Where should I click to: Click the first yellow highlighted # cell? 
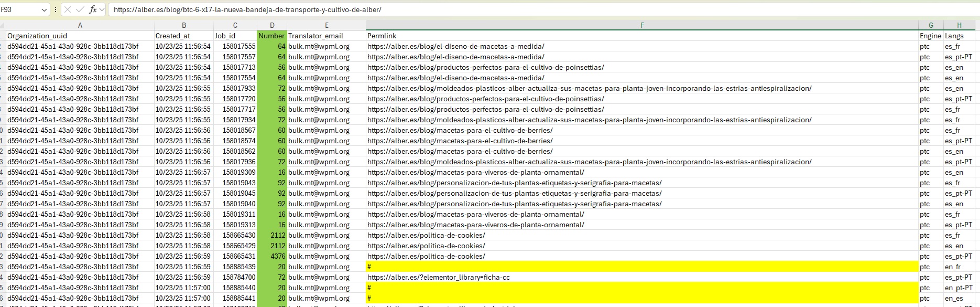[642, 267]
